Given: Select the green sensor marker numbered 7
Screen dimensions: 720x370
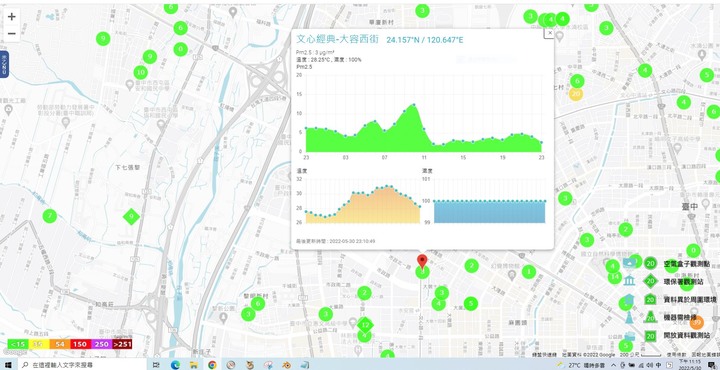Looking at the screenshot, I should pos(50,215).
